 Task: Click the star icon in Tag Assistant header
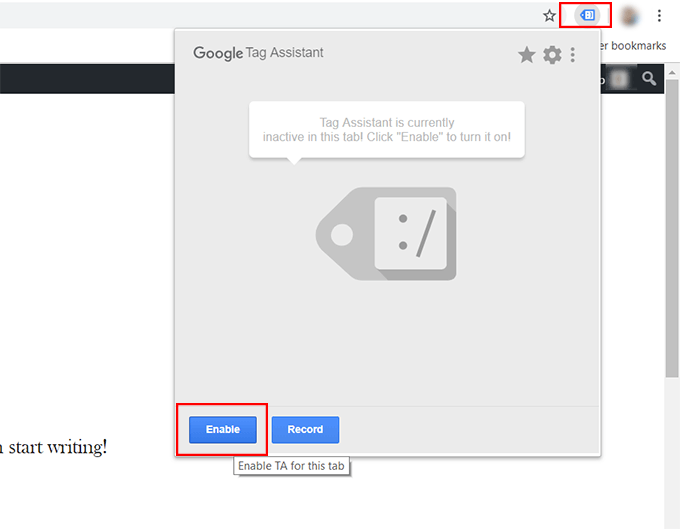coord(526,55)
